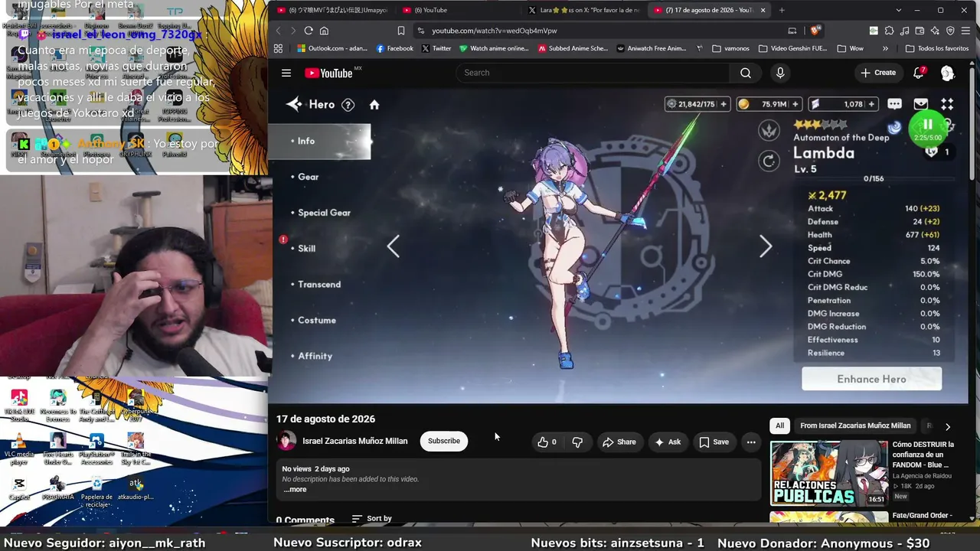
Task: Expand the video description with ...more
Action: pos(295,490)
